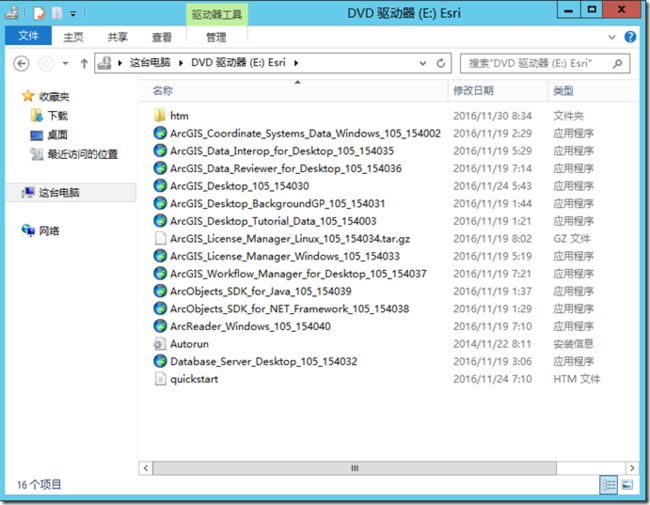The height and width of the screenshot is (505, 650).
Task: Open 下载 in the navigation pane
Action: point(57,116)
